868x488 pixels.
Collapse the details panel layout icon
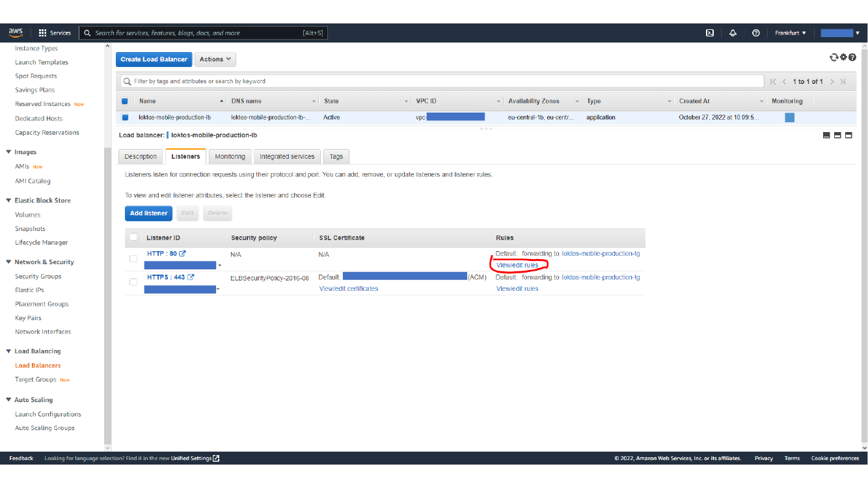(x=826, y=135)
